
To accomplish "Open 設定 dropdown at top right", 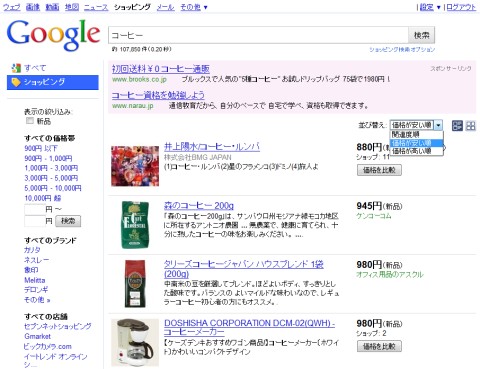I will (430, 7).
